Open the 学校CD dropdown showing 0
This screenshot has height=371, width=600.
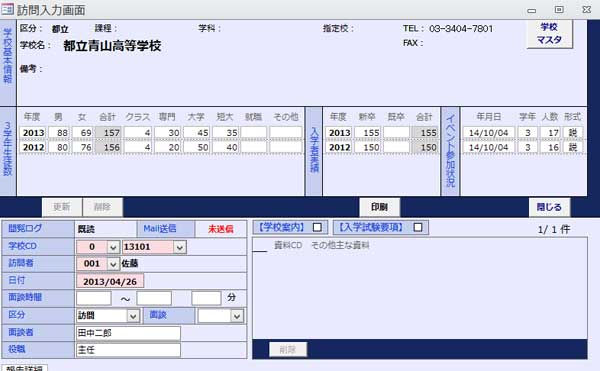(113, 247)
